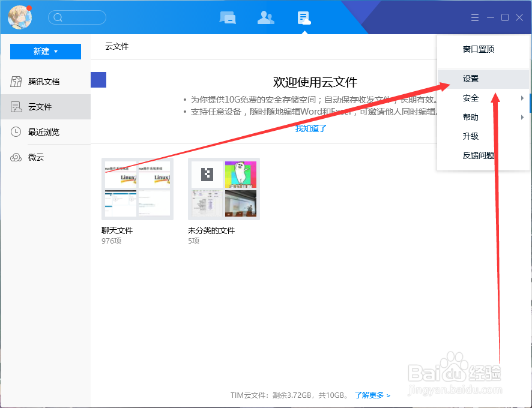This screenshot has height=408, width=532.
Task: Open the 未分类的文件 folder thumbnail
Action: (x=224, y=189)
